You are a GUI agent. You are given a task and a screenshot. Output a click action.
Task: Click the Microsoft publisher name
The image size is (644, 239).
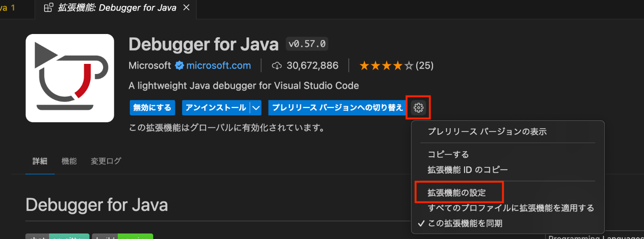[150, 66]
